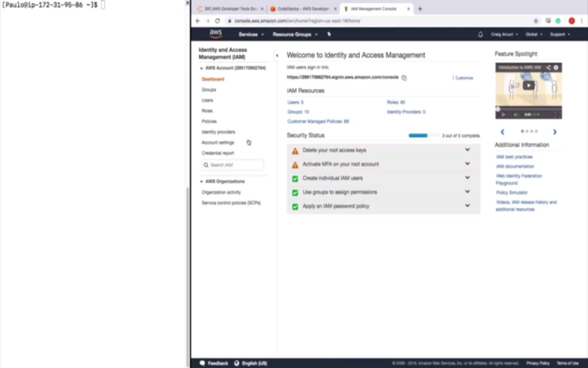Expand Create individual IAM users chevron
The width and height of the screenshot is (588, 368).
pos(468,178)
